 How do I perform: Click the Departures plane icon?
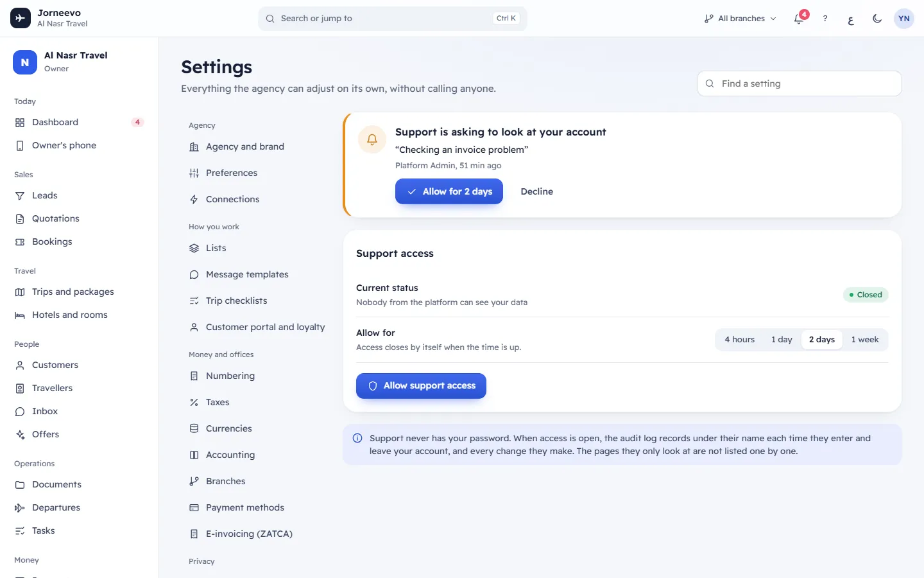pyautogui.click(x=20, y=508)
